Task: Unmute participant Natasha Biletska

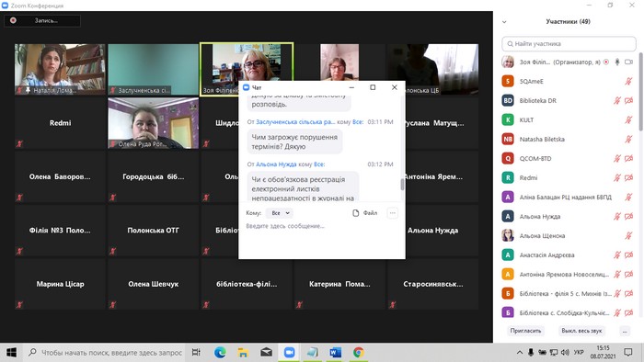Action: point(628,139)
